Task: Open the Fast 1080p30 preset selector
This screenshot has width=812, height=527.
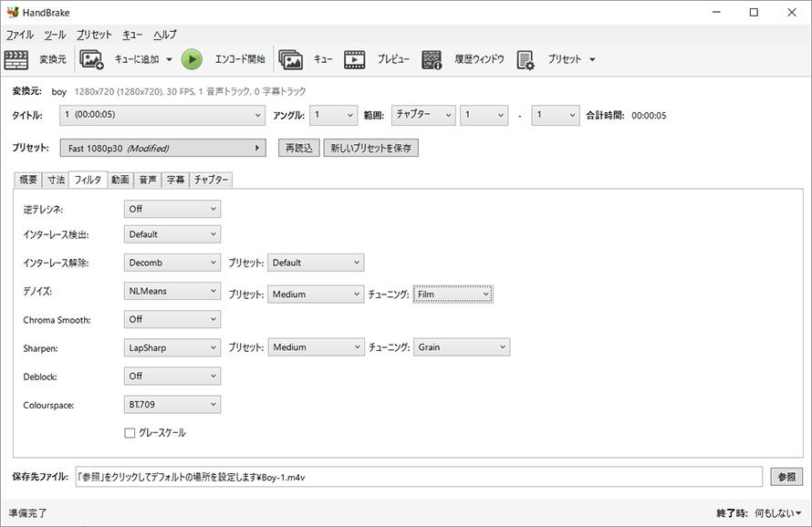Action: click(162, 148)
